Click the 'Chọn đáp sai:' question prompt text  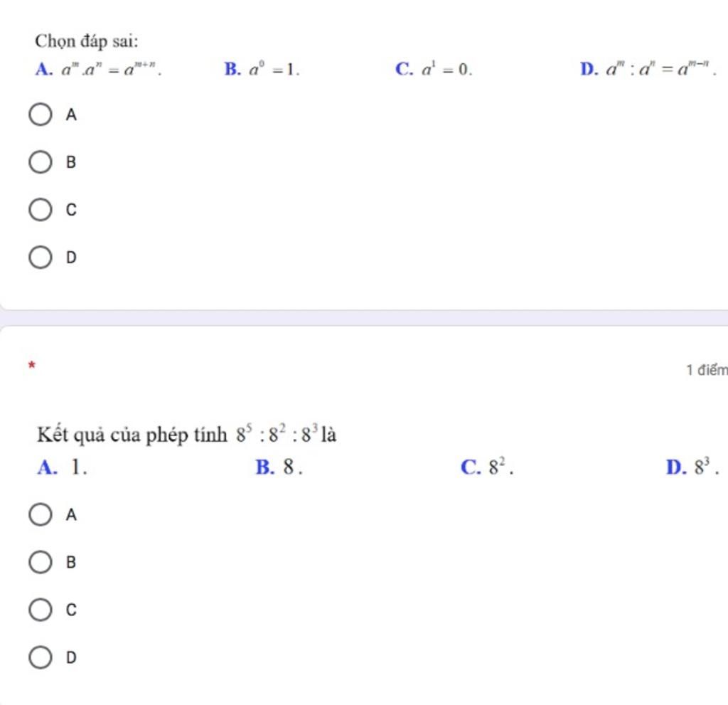tap(87, 41)
